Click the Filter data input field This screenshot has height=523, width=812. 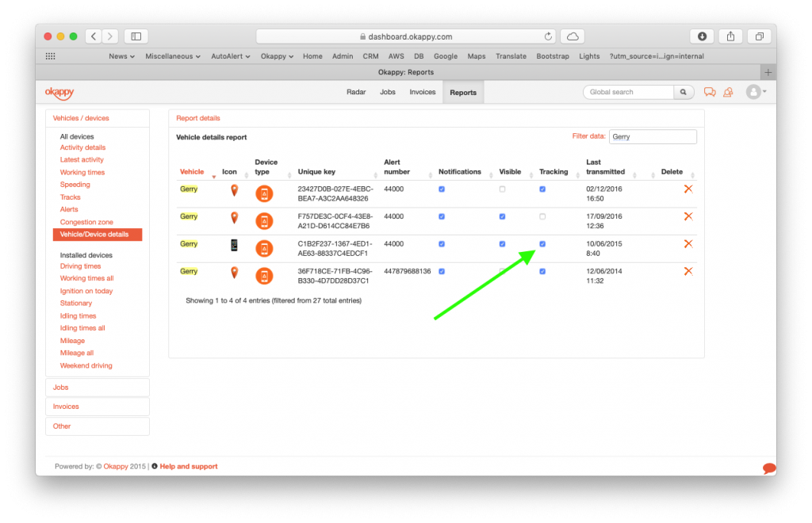pyautogui.click(x=653, y=136)
